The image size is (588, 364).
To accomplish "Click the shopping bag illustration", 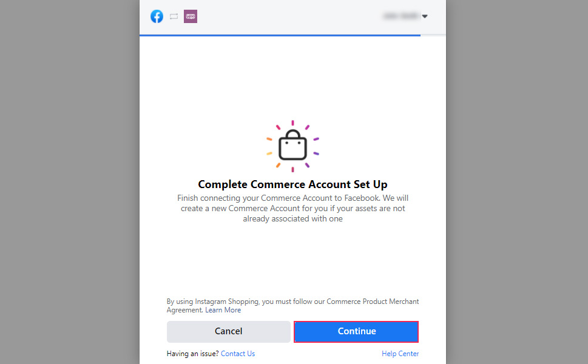I will (293, 146).
